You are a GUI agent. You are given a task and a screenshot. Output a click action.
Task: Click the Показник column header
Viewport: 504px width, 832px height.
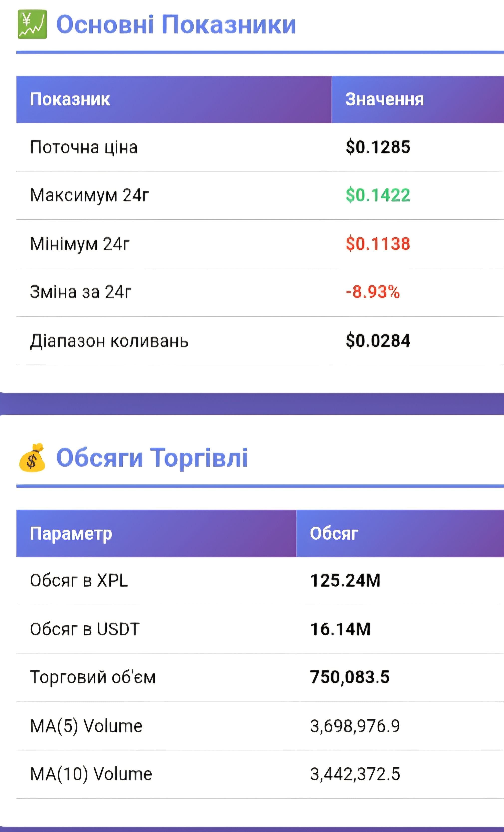click(70, 100)
